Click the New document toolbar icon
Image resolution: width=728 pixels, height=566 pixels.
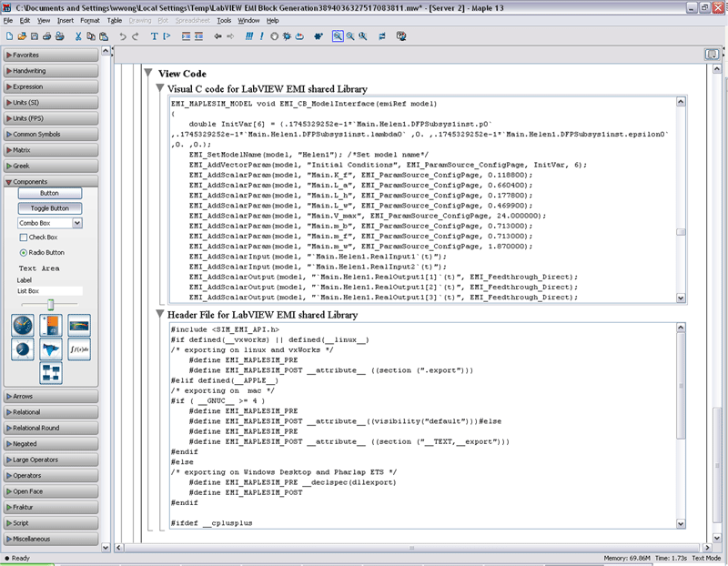9,36
